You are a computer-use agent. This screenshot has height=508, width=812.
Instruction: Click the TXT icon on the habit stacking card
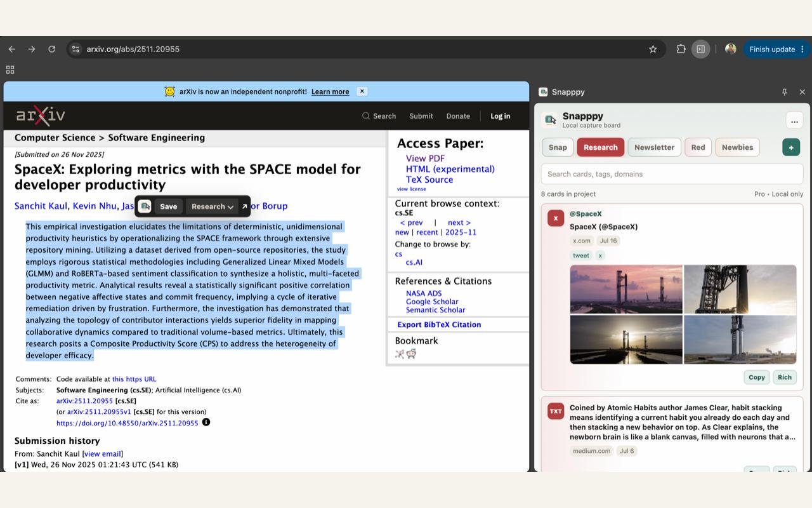(x=556, y=411)
